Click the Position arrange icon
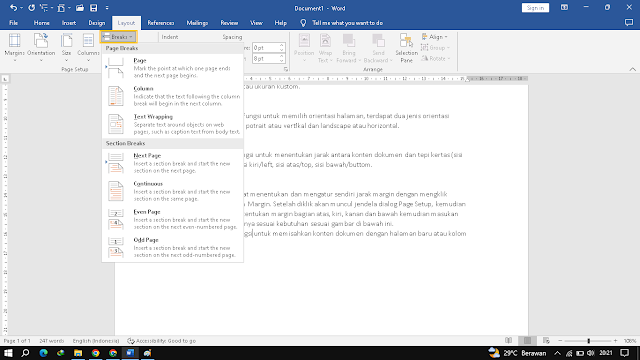 [304, 48]
